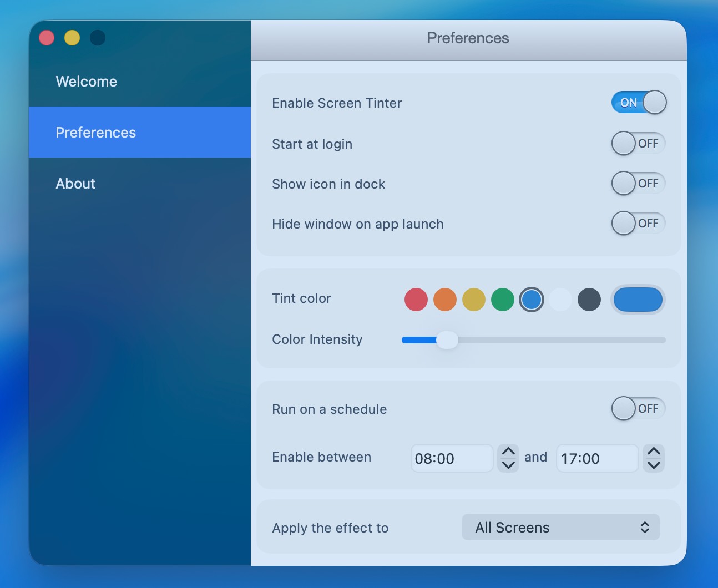The image size is (718, 588).
Task: Decrease the 17:00 end time stepper
Action: (x=654, y=465)
